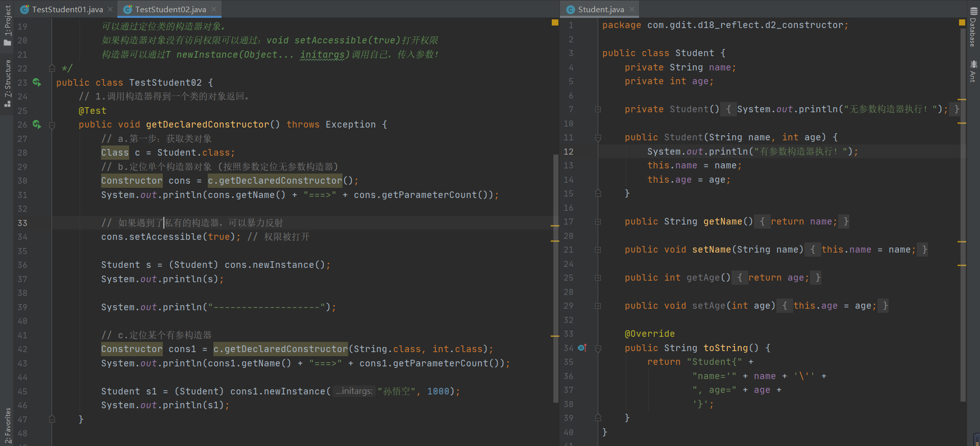The height and width of the screenshot is (446, 980).
Task: Collapse the getDeclaredConstructor method fold marker
Action: [52, 125]
